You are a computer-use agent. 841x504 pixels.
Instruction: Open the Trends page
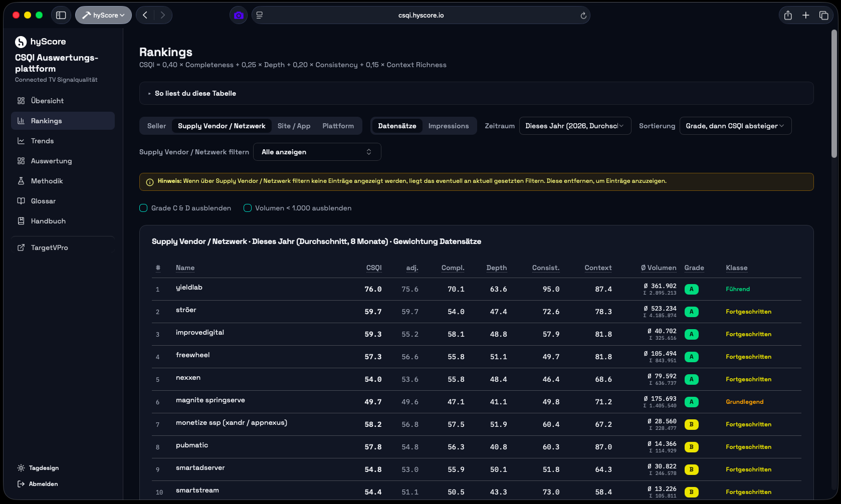(63, 141)
